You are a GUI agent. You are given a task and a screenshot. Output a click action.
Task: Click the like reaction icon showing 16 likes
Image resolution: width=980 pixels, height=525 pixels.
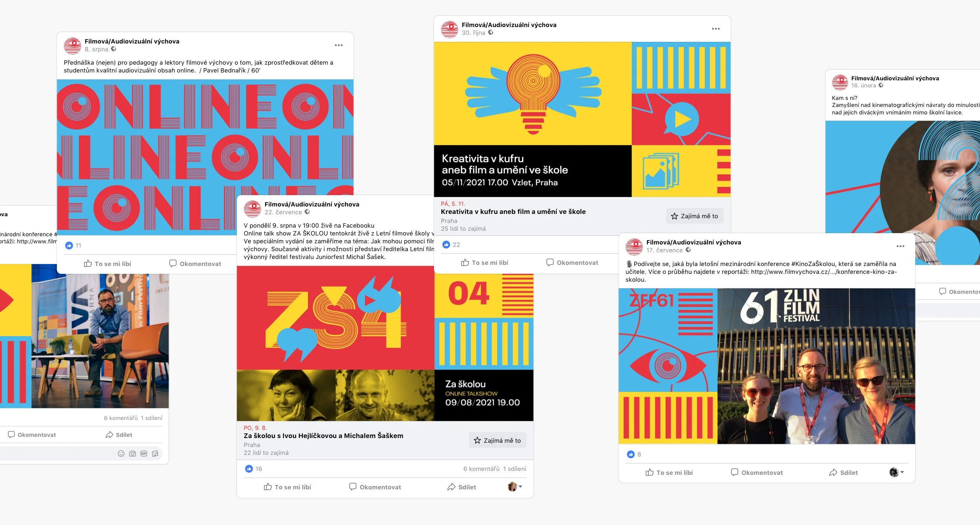tap(249, 469)
